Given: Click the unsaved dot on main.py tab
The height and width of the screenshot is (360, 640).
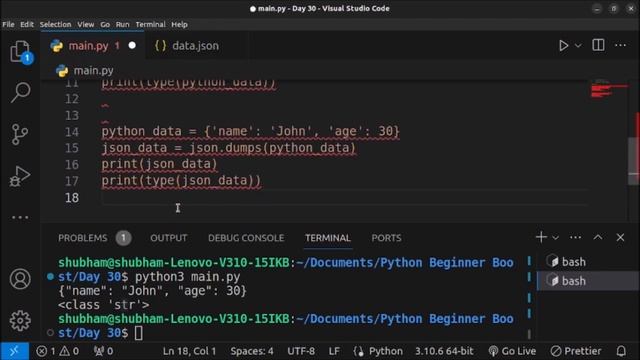Looking at the screenshot, I should click(132, 46).
